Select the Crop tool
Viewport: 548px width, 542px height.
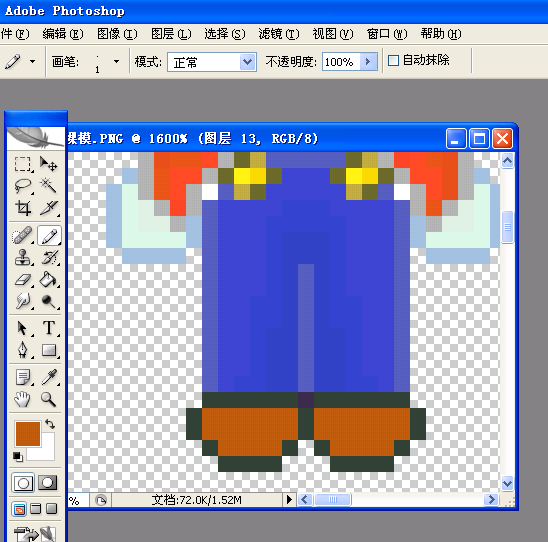point(23,208)
